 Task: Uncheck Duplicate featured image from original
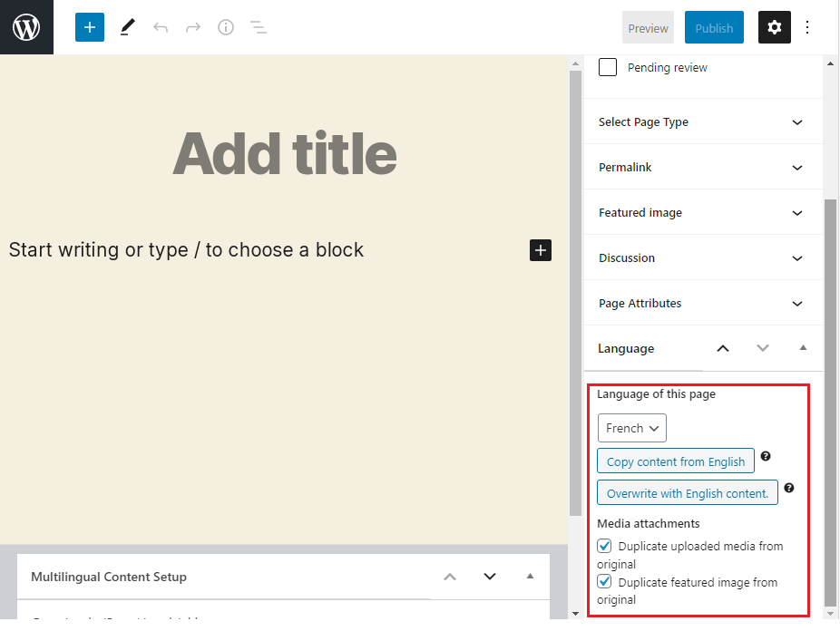(x=605, y=583)
